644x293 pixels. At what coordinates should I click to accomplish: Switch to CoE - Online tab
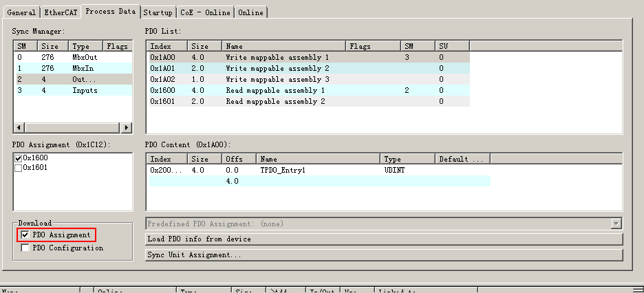point(206,12)
